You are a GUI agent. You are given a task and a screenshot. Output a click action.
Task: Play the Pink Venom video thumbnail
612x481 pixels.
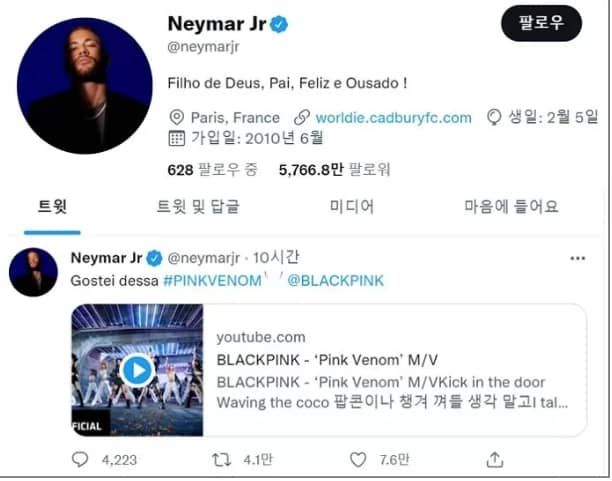pyautogui.click(x=137, y=370)
